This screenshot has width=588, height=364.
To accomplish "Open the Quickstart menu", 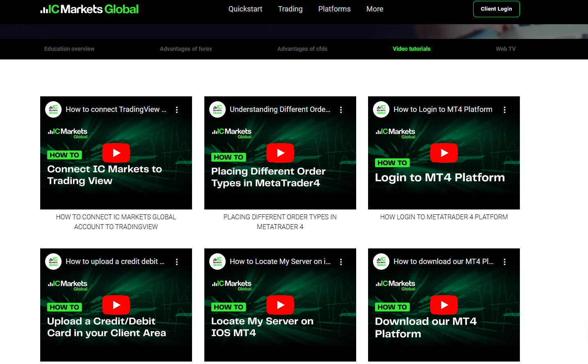I will [x=245, y=9].
